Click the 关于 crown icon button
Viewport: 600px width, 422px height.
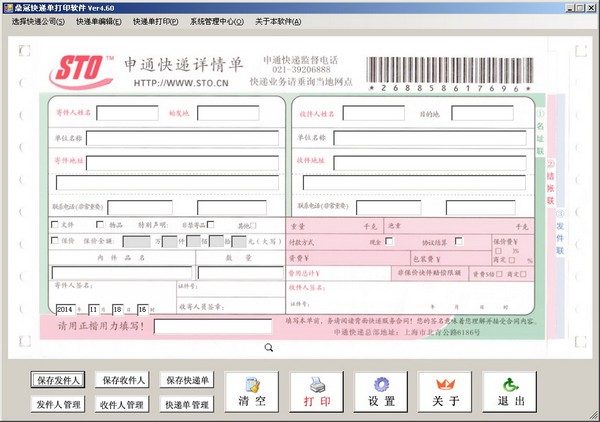[445, 392]
